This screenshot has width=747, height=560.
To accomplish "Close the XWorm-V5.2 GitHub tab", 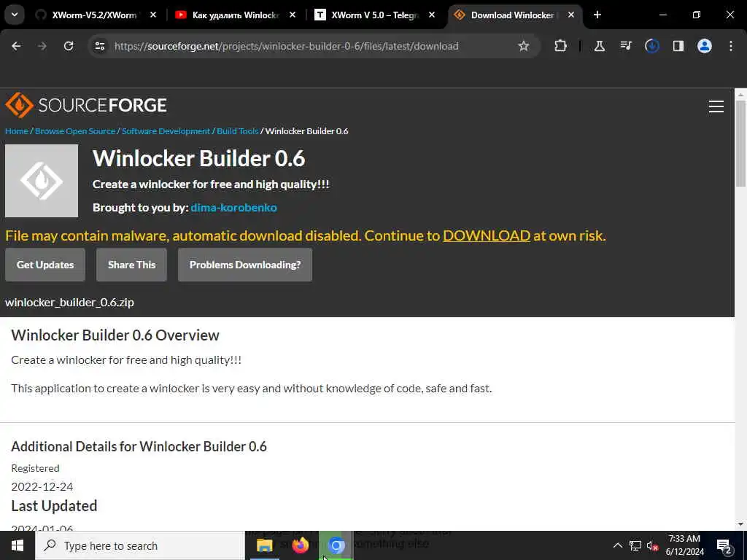I will tap(153, 15).
